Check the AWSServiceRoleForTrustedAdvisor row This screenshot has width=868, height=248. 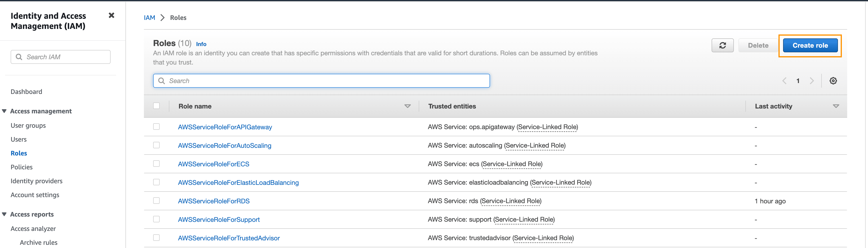coord(156,238)
